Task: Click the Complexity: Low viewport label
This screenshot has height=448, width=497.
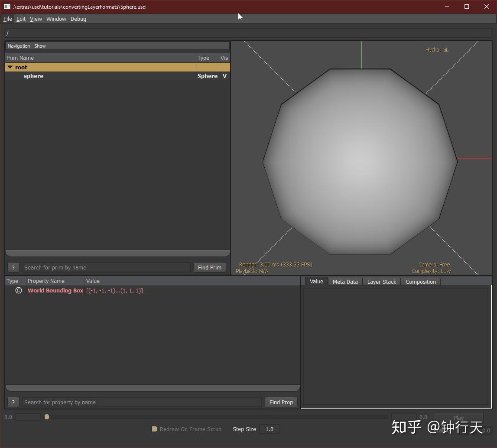Action: click(431, 271)
